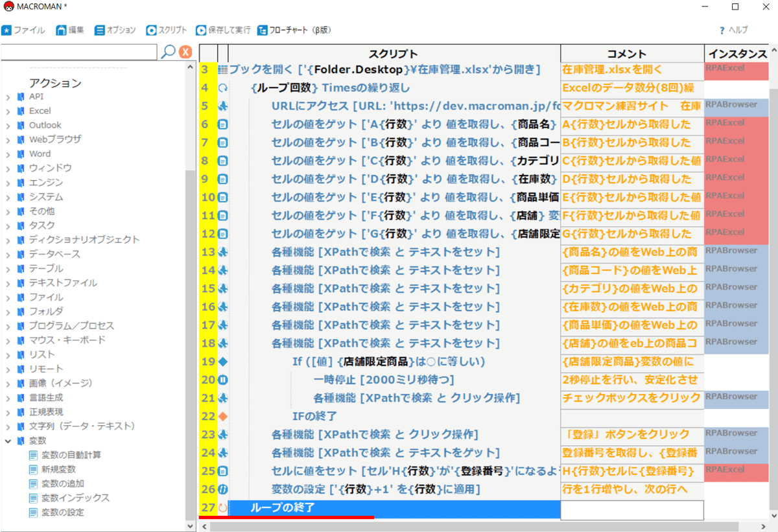Screen dimensions: 778x532
Task: Click the browser icon on row 21
Action: [223, 398]
